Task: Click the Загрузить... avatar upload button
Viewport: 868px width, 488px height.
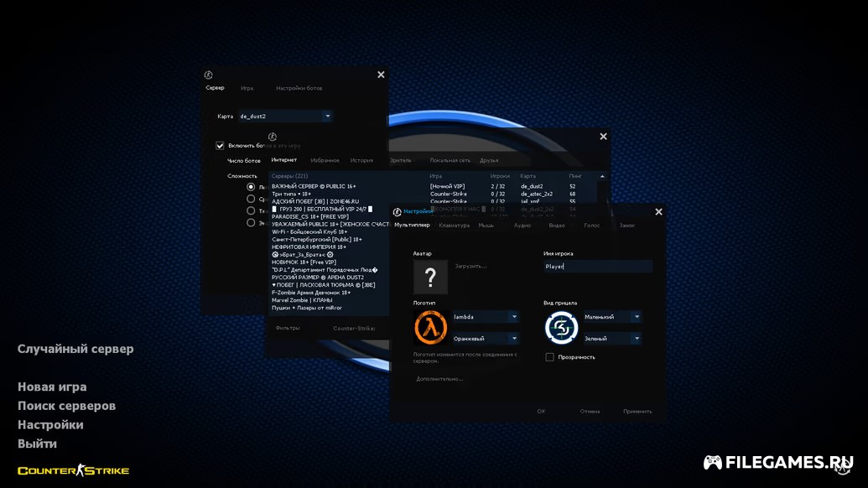Action: (x=470, y=266)
